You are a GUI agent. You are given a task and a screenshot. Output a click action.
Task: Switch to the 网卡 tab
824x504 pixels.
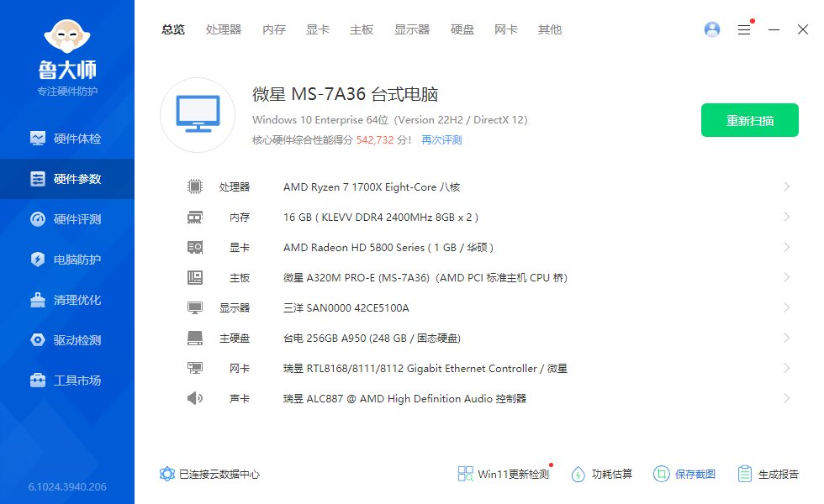pos(506,30)
